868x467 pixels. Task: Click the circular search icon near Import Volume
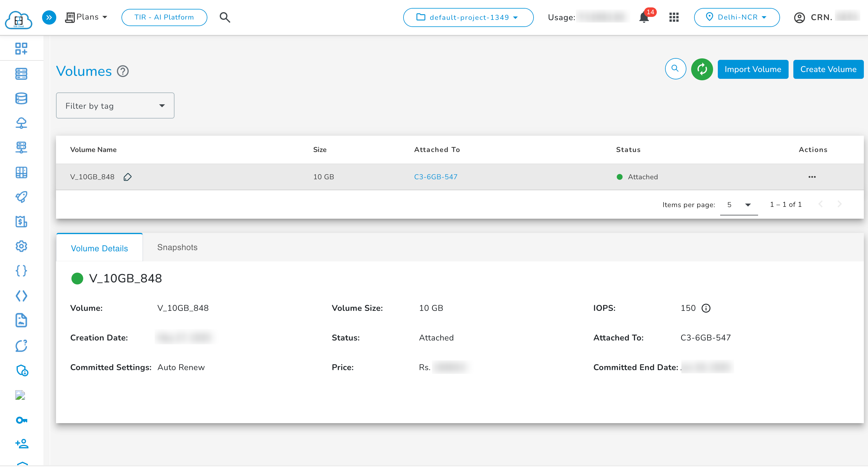[675, 69]
